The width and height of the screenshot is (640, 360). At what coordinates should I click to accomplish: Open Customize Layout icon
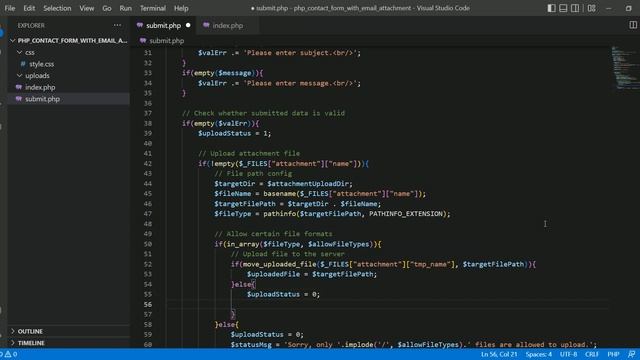(x=591, y=8)
